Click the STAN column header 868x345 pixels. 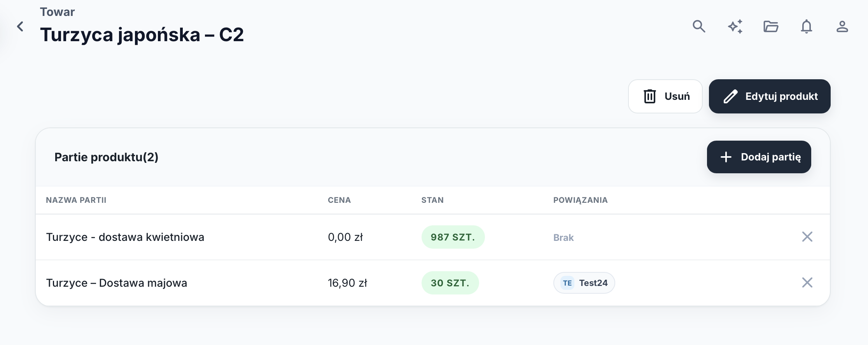pyautogui.click(x=432, y=200)
